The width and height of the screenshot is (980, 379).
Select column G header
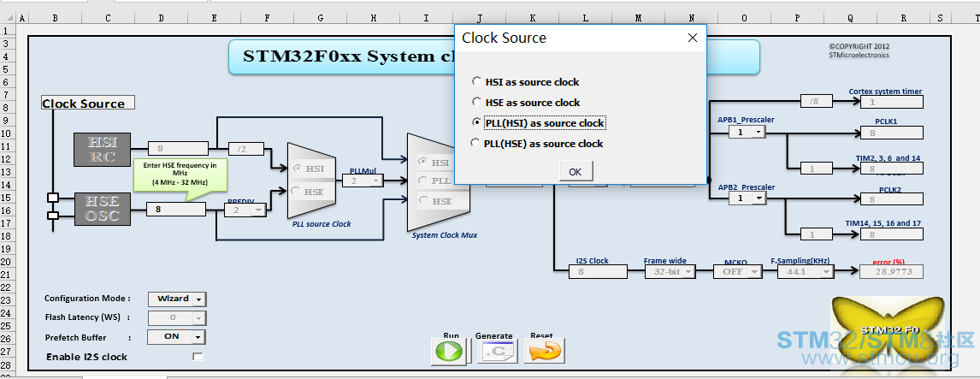click(x=320, y=19)
